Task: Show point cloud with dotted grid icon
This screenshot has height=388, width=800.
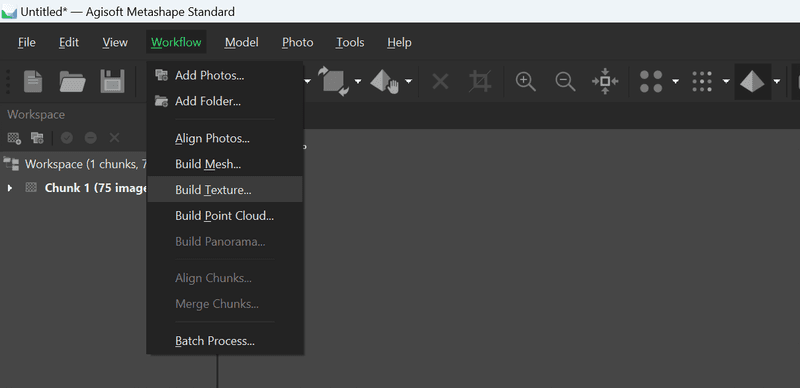Action: pyautogui.click(x=702, y=81)
